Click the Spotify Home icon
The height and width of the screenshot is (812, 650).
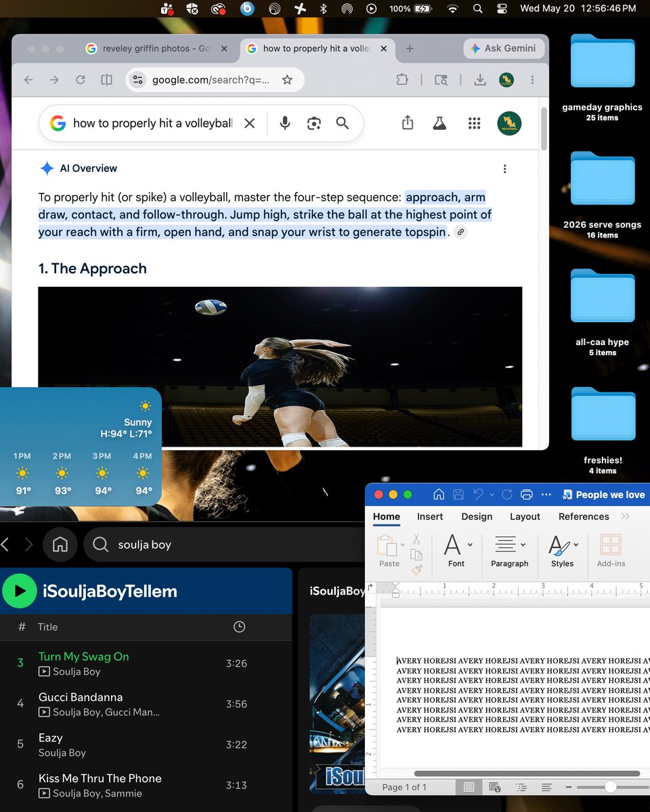(x=60, y=544)
